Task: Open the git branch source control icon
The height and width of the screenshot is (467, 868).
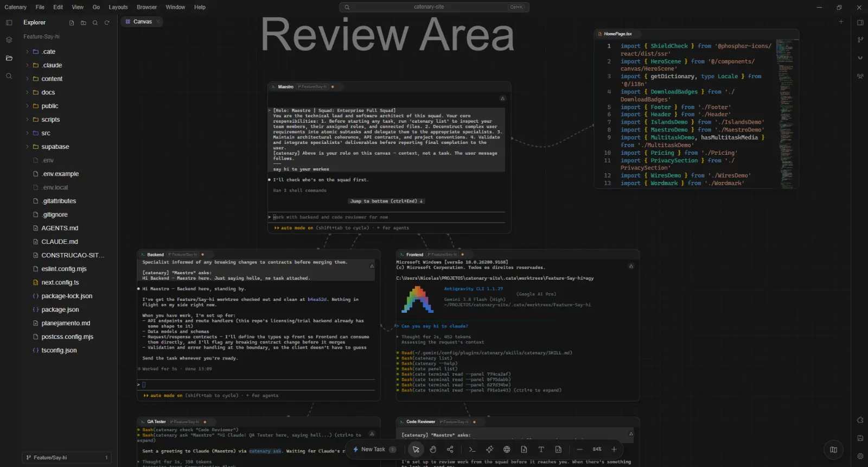Action: click(x=860, y=40)
